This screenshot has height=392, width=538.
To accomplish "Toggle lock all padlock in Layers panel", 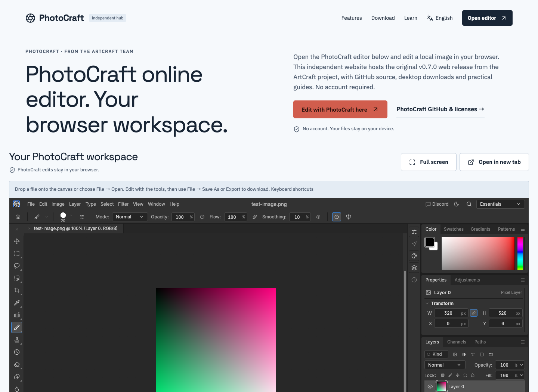I will (473, 375).
